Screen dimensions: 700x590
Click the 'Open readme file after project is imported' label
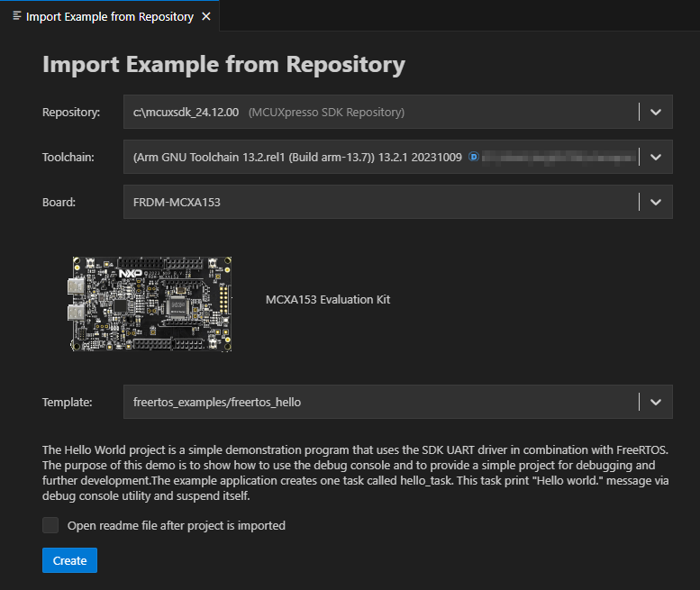177,525
